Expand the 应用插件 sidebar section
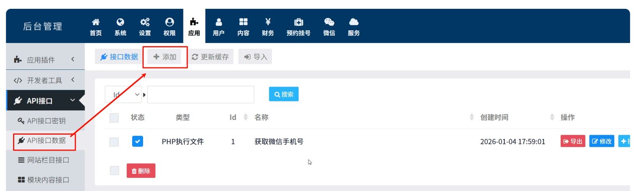This screenshot has height=191, width=644. [x=45, y=60]
